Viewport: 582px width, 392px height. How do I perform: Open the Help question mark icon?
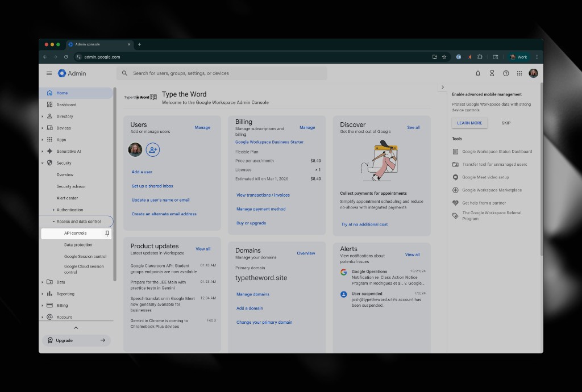(x=505, y=73)
